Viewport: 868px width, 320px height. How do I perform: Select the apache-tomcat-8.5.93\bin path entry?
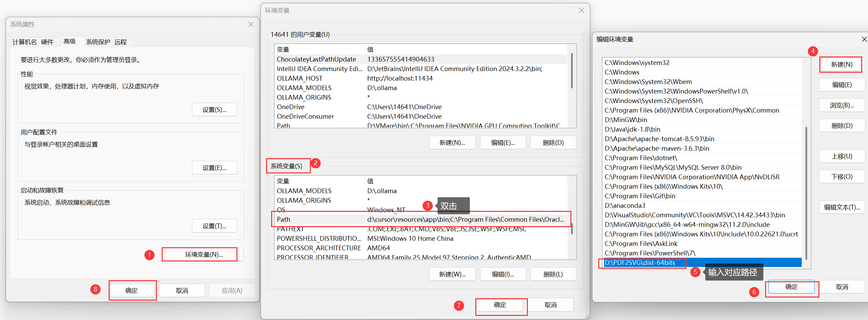coord(702,139)
